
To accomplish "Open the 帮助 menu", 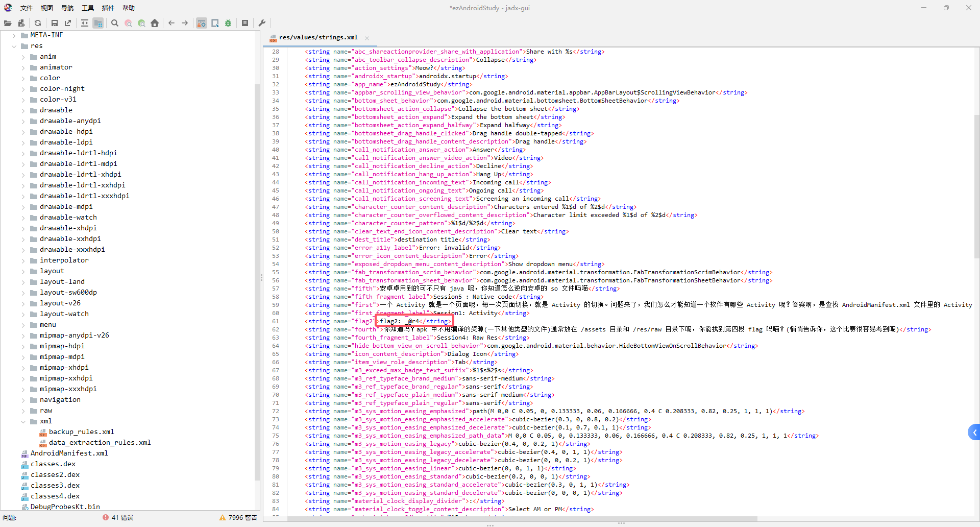I will click(x=129, y=8).
